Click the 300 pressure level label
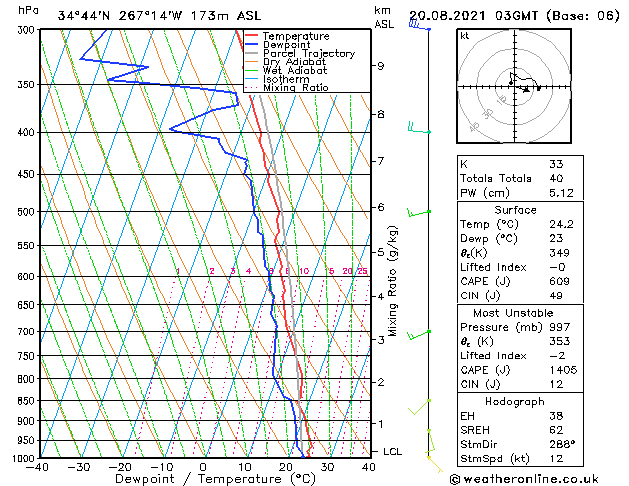Viewport: 629px width, 486px height. point(28,30)
